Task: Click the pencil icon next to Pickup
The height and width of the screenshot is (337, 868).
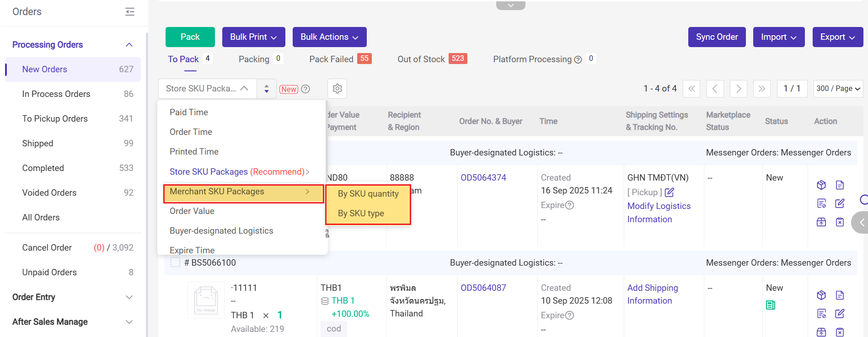Action: tap(670, 193)
